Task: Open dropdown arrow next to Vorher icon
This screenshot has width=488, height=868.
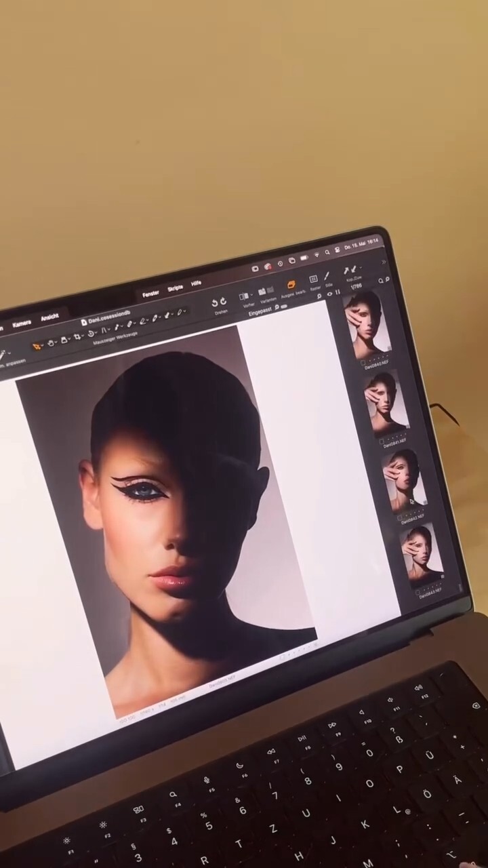Action: coord(251,295)
